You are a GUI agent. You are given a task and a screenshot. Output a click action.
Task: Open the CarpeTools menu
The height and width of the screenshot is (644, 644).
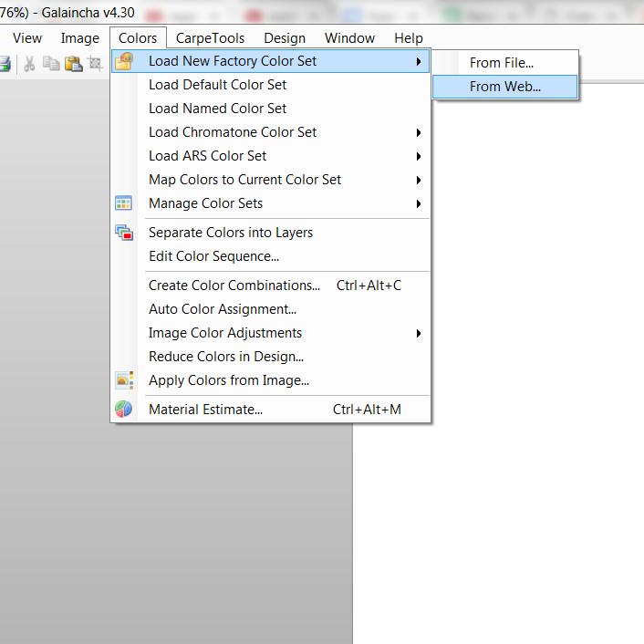coord(210,38)
